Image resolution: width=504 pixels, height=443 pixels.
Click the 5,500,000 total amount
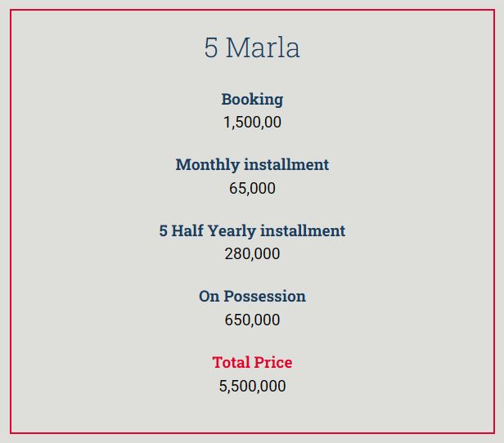(252, 386)
